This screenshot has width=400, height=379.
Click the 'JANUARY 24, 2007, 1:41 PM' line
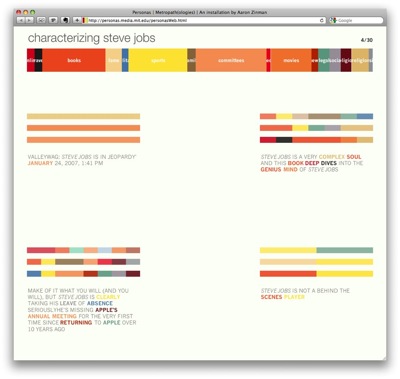coord(65,163)
